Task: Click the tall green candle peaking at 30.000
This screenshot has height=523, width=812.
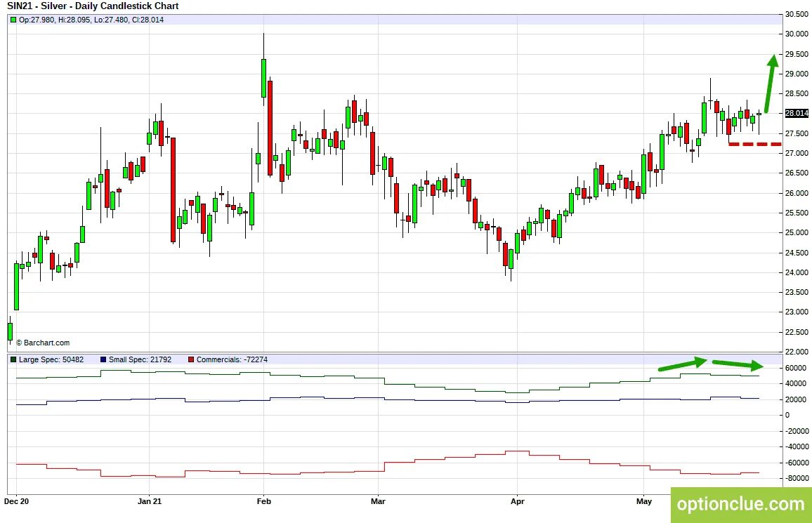Action: pyautogui.click(x=263, y=78)
